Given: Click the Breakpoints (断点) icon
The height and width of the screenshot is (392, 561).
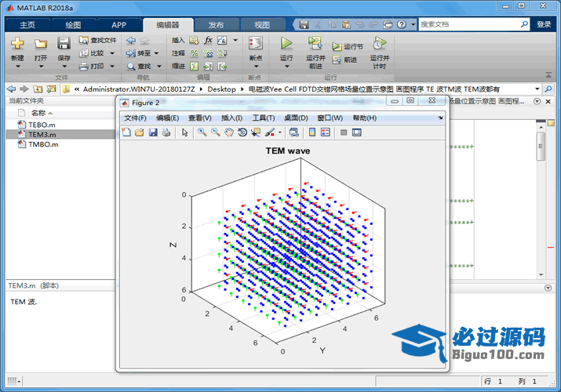Looking at the screenshot, I should [256, 43].
